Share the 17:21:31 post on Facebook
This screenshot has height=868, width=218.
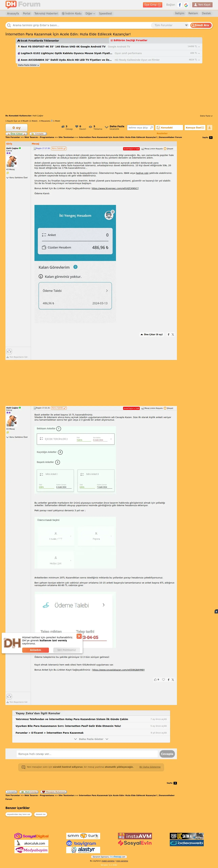169,680
